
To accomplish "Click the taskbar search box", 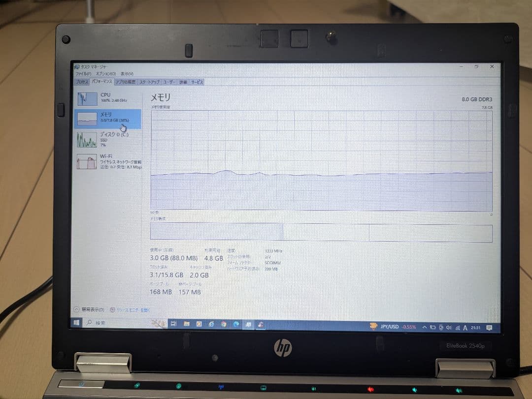I will (x=113, y=324).
